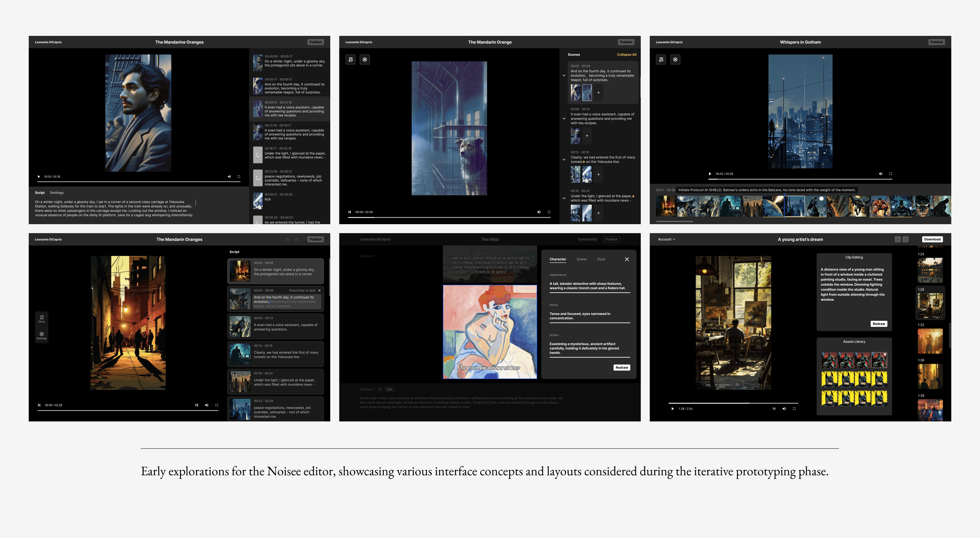Go fullscreen in The Mandarin Orange player

click(x=549, y=212)
